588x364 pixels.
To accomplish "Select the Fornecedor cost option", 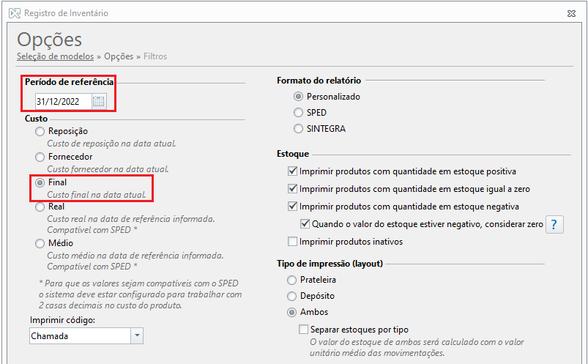I will [40, 157].
